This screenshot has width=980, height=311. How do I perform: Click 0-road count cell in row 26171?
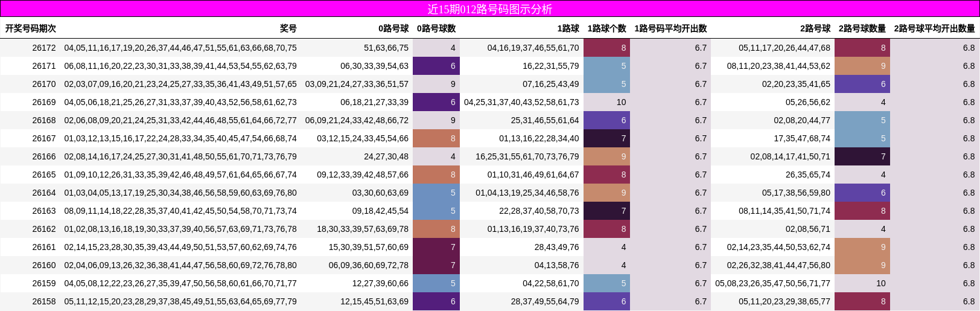point(436,66)
